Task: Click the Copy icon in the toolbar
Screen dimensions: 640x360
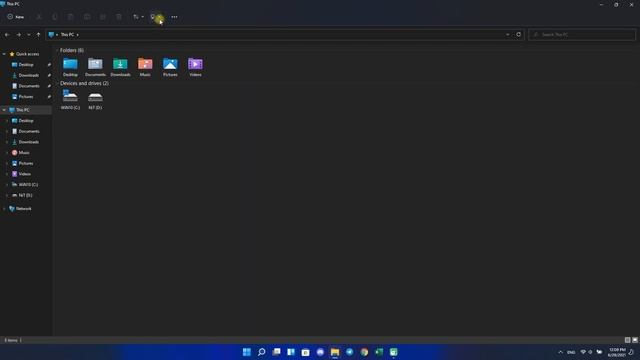Action: point(55,17)
